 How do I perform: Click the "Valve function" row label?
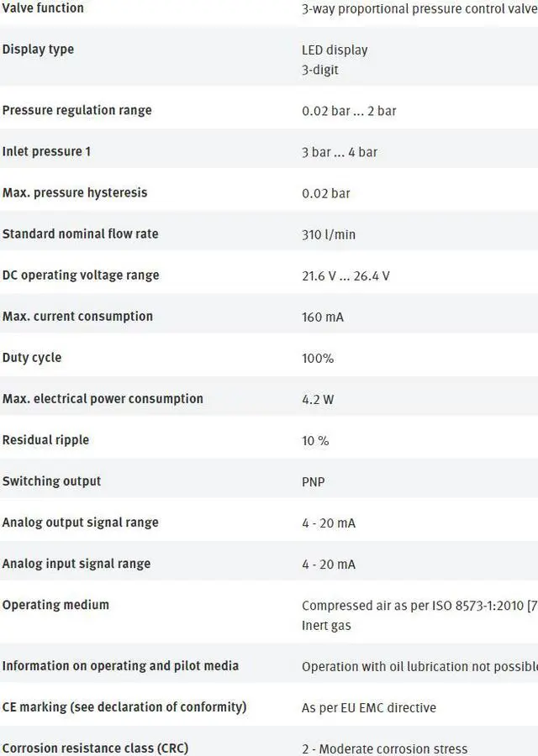coord(43,8)
